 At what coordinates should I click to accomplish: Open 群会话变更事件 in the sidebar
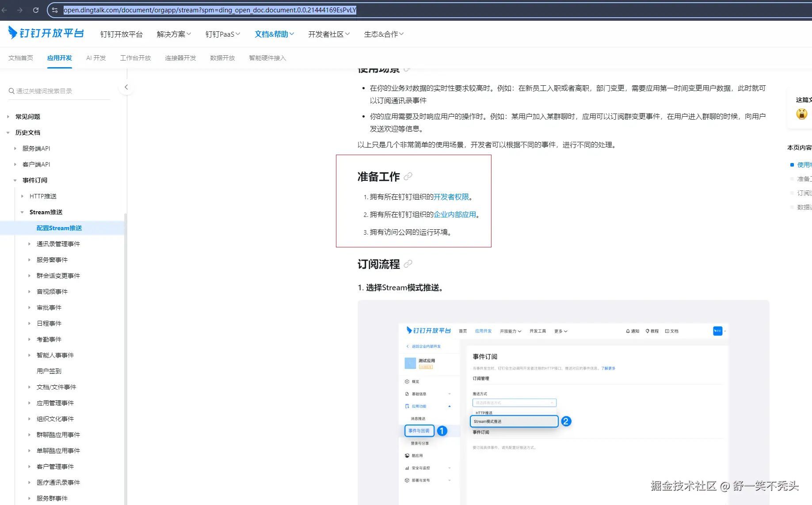point(58,276)
